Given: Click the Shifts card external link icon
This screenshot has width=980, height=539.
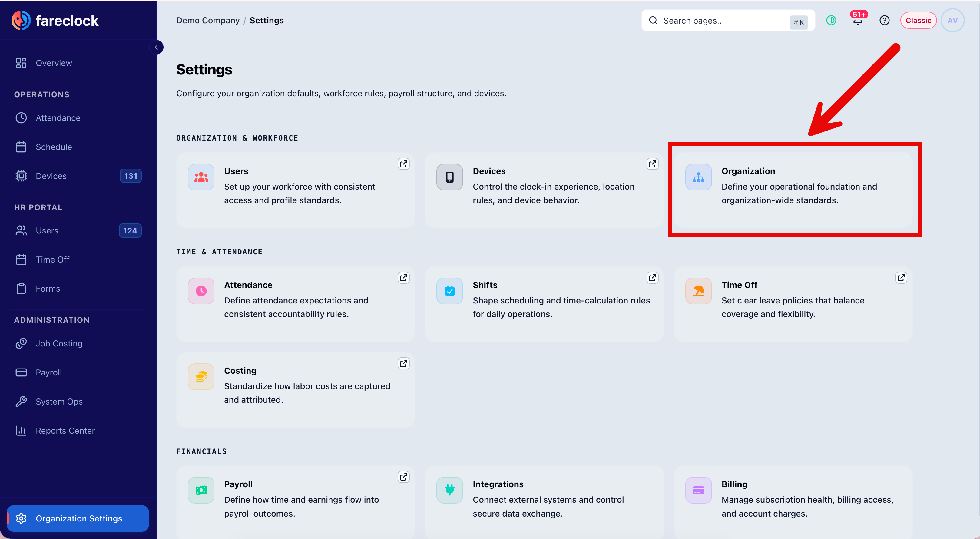Looking at the screenshot, I should [652, 278].
